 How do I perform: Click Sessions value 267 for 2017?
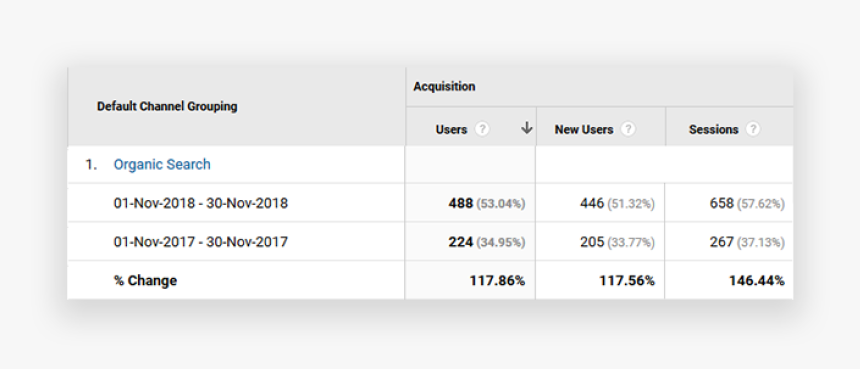(x=722, y=242)
